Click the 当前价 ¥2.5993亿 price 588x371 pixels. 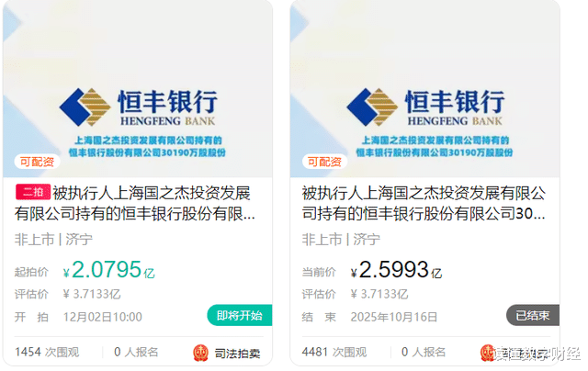(x=396, y=270)
